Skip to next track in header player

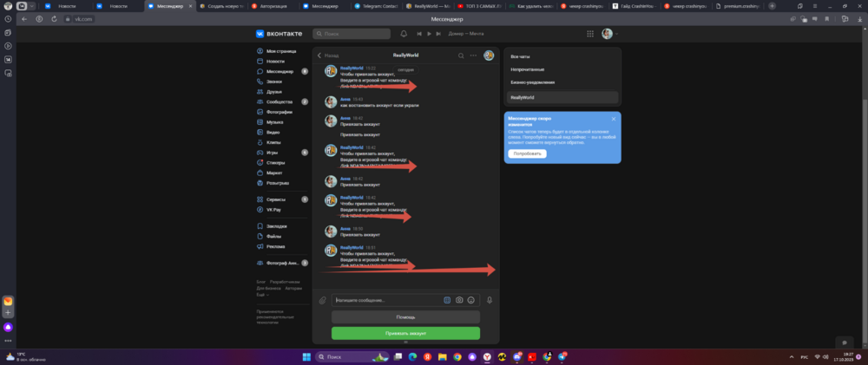(x=438, y=34)
